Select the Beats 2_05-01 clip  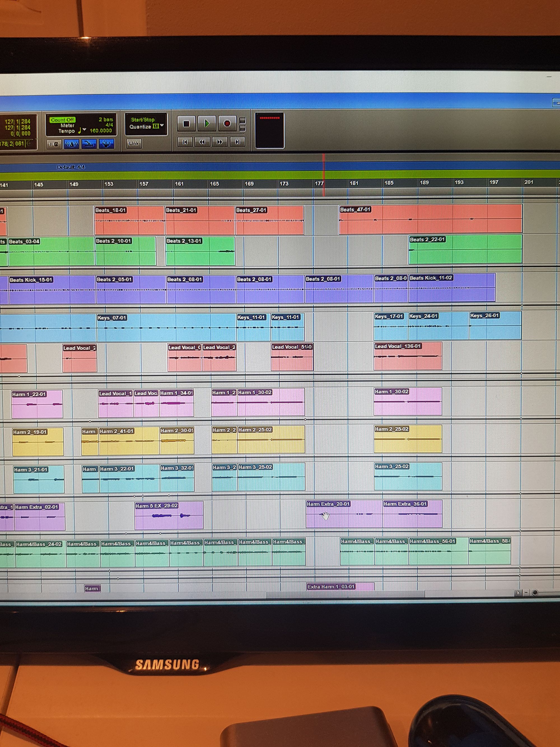pyautogui.click(x=131, y=289)
